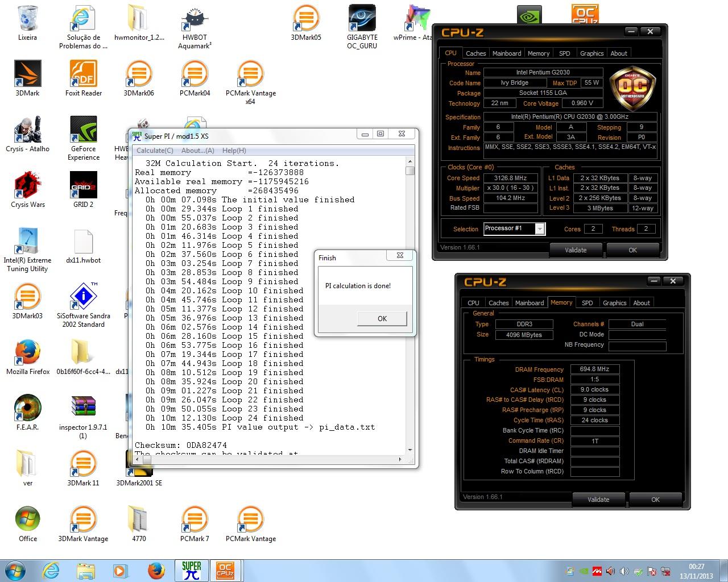
Task: Switch to Super PI taskbar button
Action: (192, 570)
